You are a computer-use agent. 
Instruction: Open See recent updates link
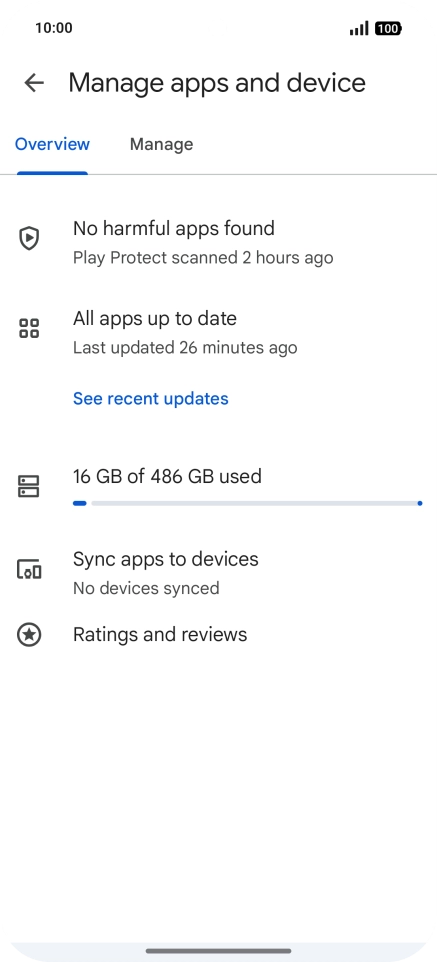pyautogui.click(x=150, y=399)
